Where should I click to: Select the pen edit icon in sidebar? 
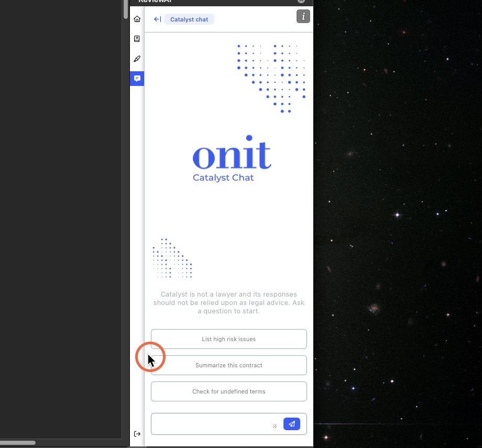tap(137, 58)
